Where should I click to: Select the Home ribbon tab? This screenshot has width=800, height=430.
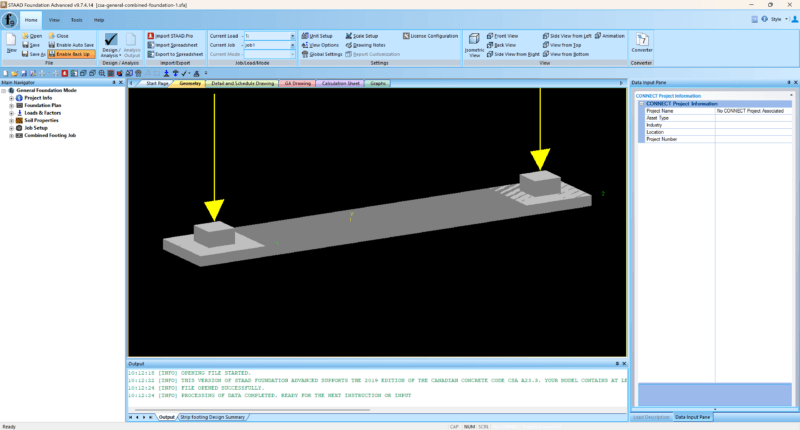(x=31, y=20)
